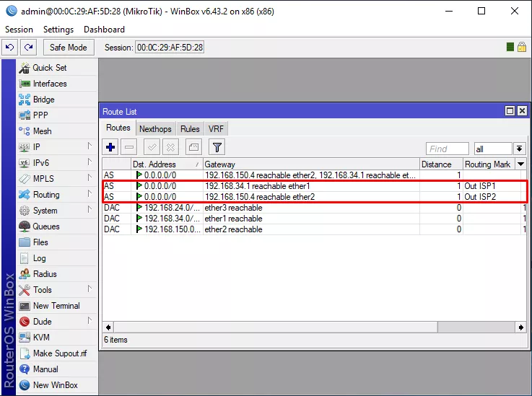Expand the Routing submenu

click(x=90, y=193)
